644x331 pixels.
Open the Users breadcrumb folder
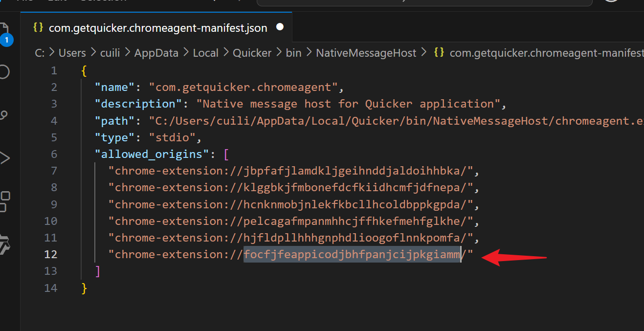click(72, 53)
